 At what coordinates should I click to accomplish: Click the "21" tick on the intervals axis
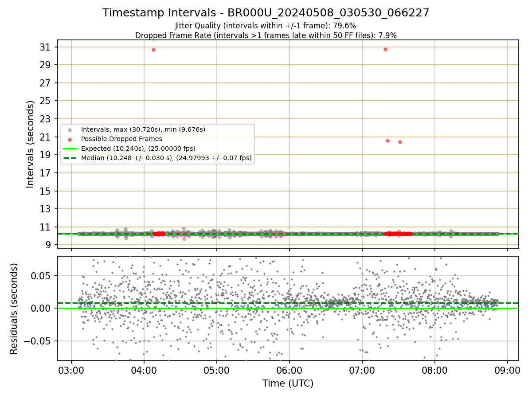pos(46,137)
